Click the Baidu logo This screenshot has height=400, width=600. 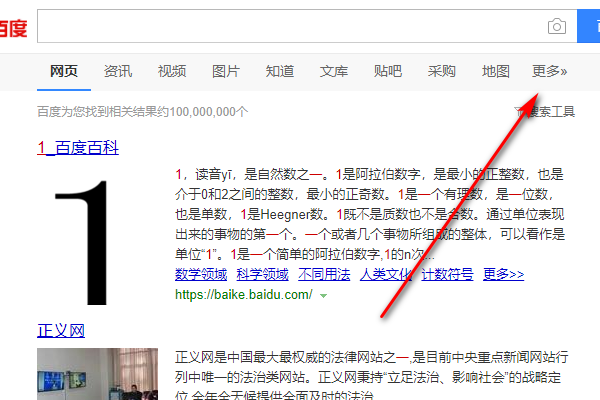click(x=14, y=28)
